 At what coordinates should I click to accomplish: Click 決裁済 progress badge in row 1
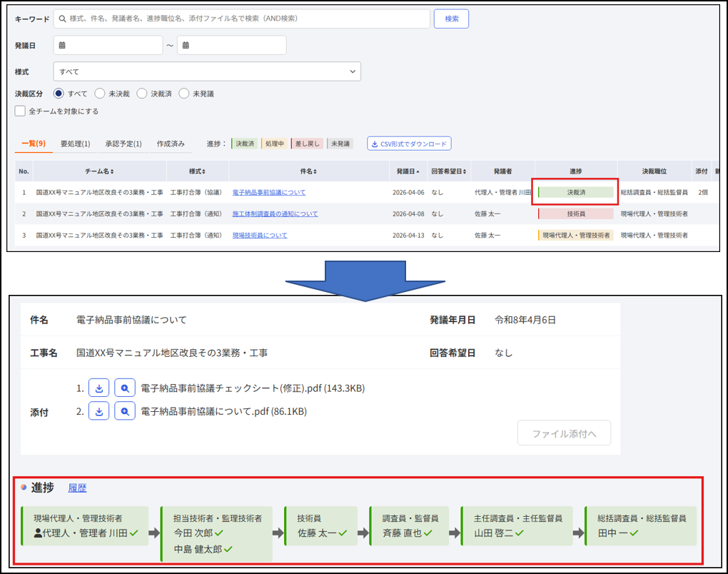click(x=576, y=192)
